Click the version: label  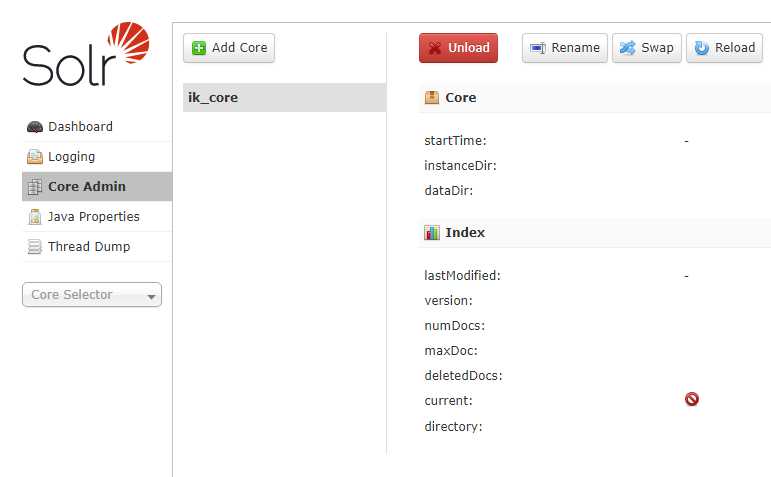click(x=448, y=300)
